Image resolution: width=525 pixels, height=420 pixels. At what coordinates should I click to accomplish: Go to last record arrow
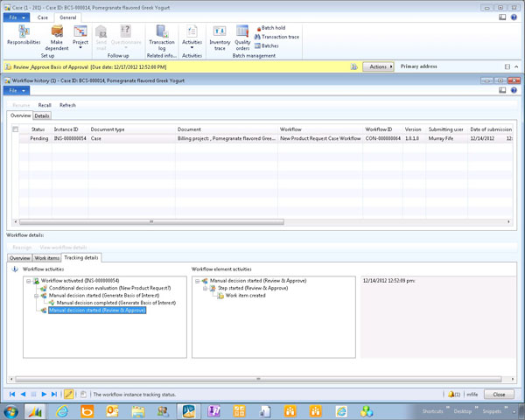pos(54,395)
